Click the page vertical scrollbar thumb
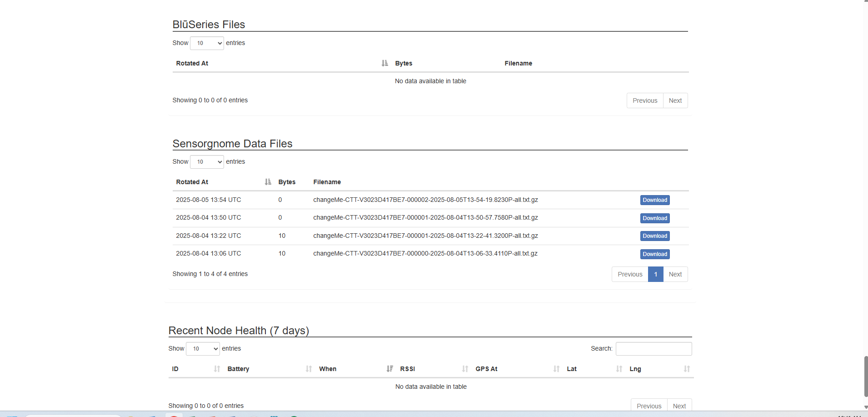 865,377
